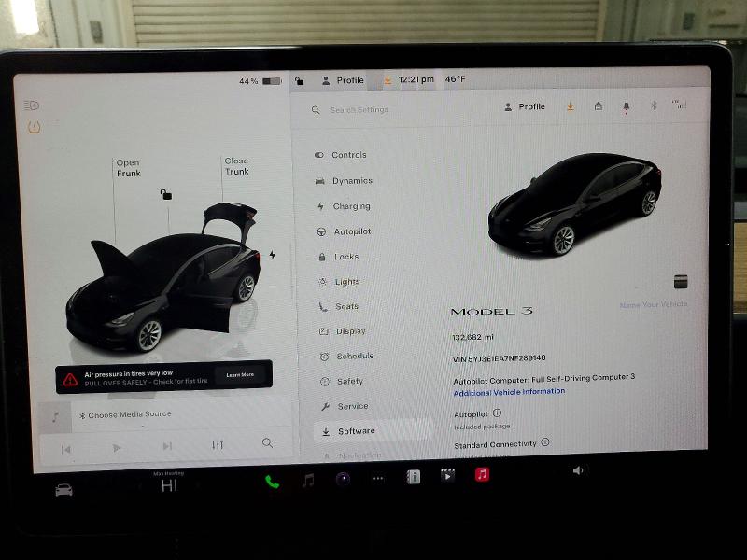Tap the cellular signal strength icon
This screenshot has width=747, height=560.
(x=680, y=104)
